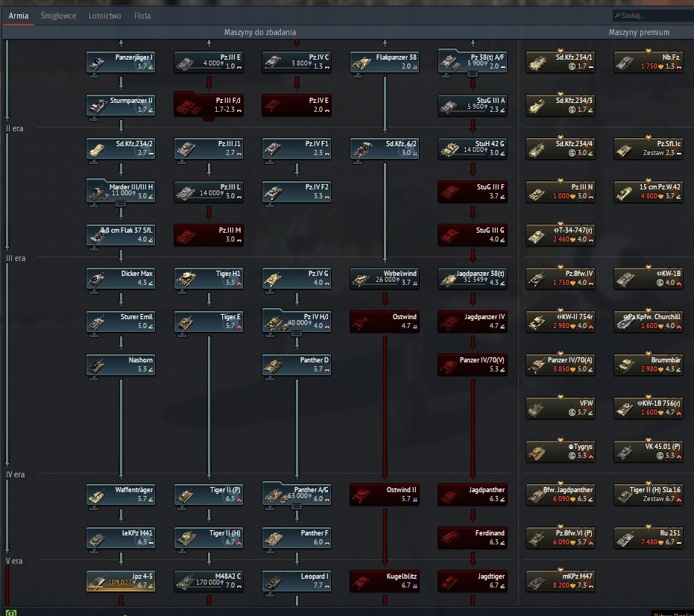Screen dimensions: 694x616
Task: Select premium Ru 251 vehicle
Action: [649, 538]
